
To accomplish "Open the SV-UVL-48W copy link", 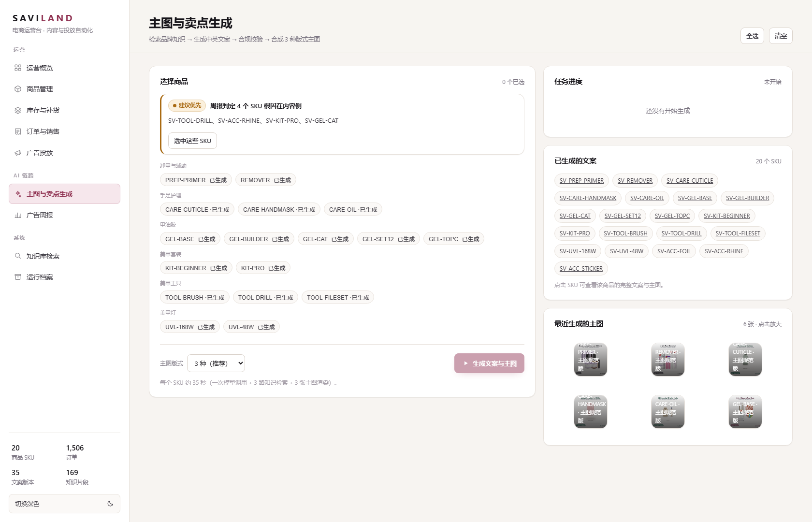I will click(x=626, y=251).
